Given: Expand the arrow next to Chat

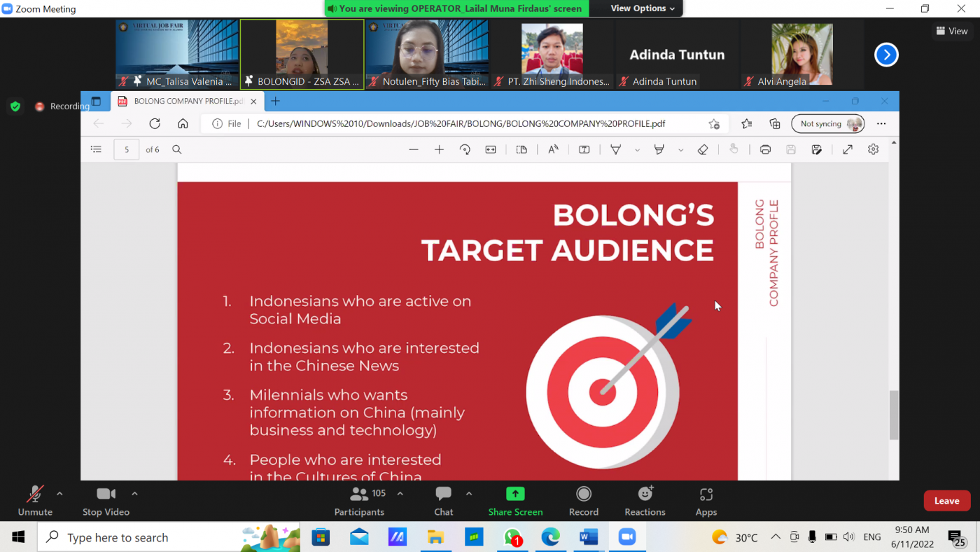Looking at the screenshot, I should tap(469, 494).
